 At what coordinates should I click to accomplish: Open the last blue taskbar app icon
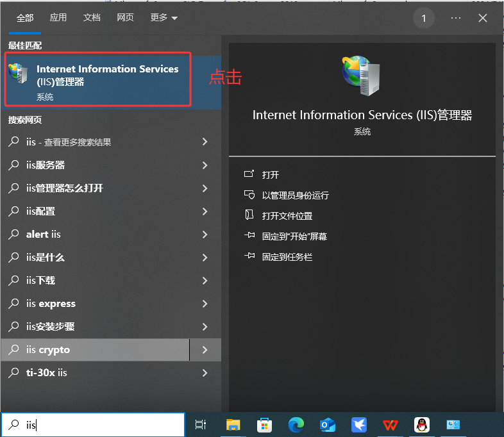point(453,425)
